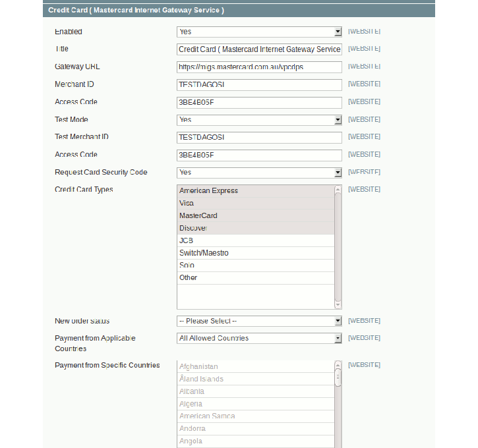Click the Title input field
478x448 pixels.
pos(259,49)
